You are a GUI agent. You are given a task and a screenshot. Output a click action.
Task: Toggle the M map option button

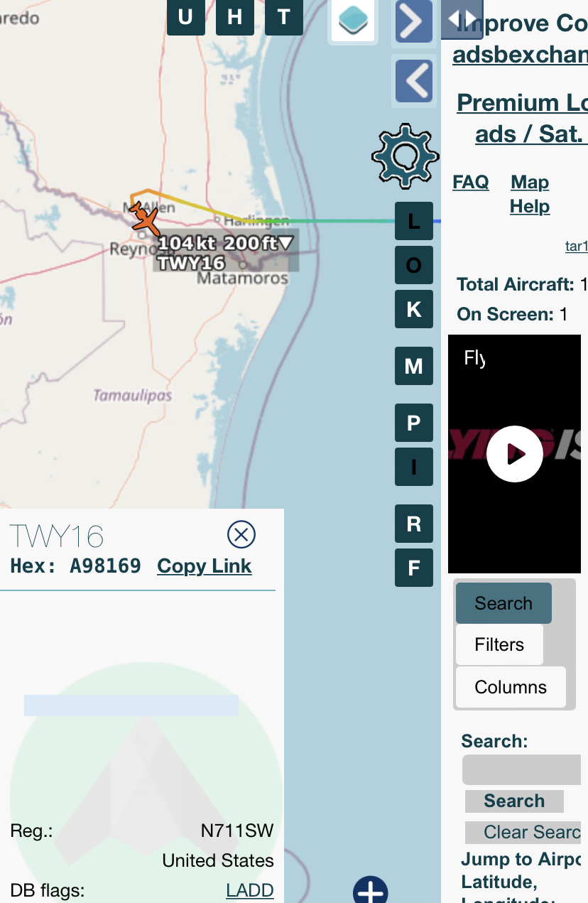[x=414, y=366]
